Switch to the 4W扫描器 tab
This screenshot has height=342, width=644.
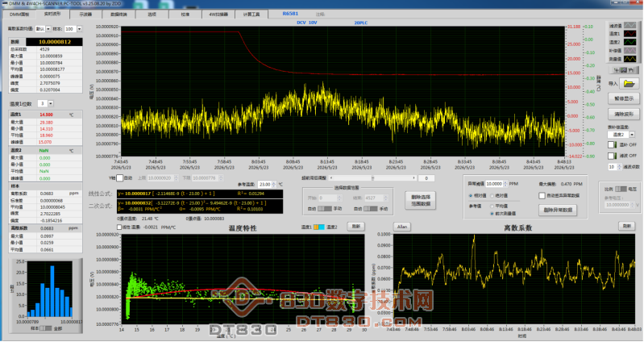tap(218, 15)
